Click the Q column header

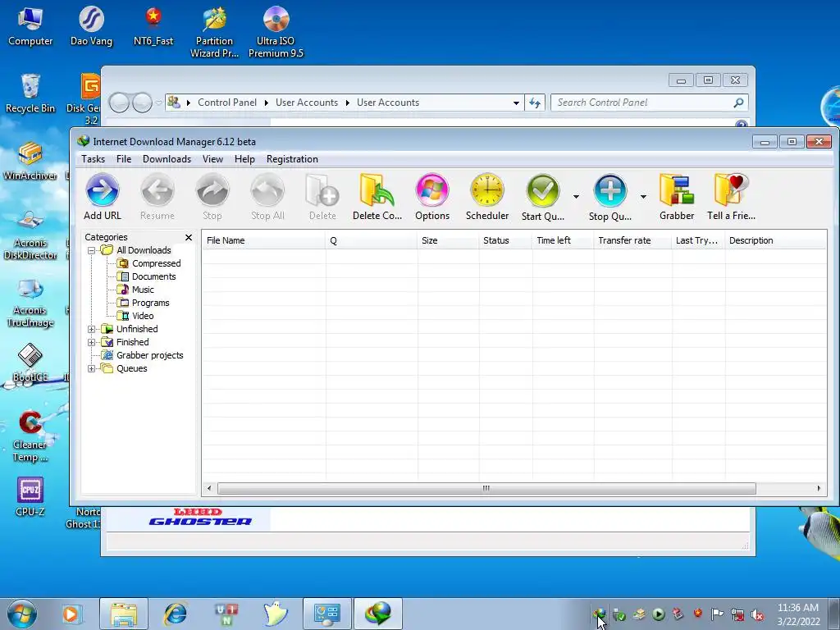[x=372, y=240]
